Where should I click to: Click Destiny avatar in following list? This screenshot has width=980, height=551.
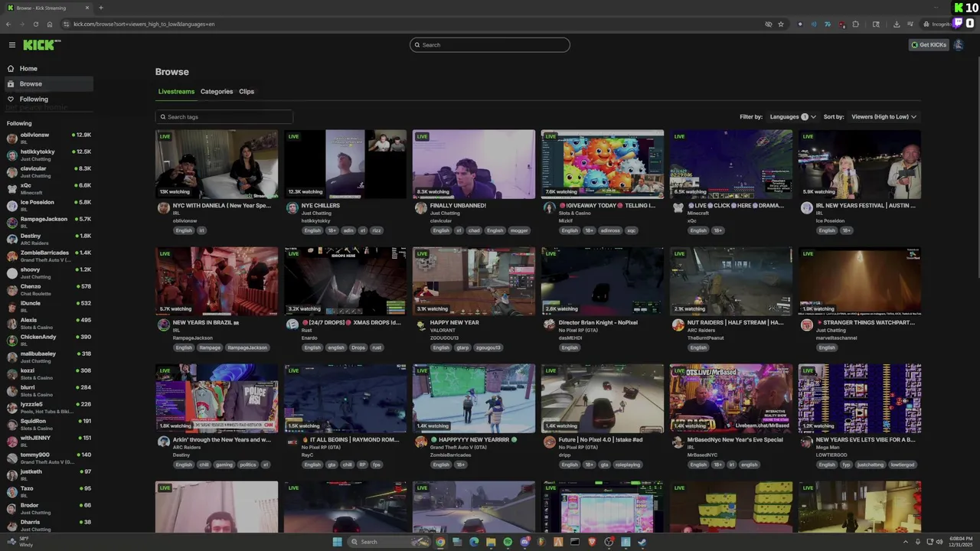click(12, 240)
